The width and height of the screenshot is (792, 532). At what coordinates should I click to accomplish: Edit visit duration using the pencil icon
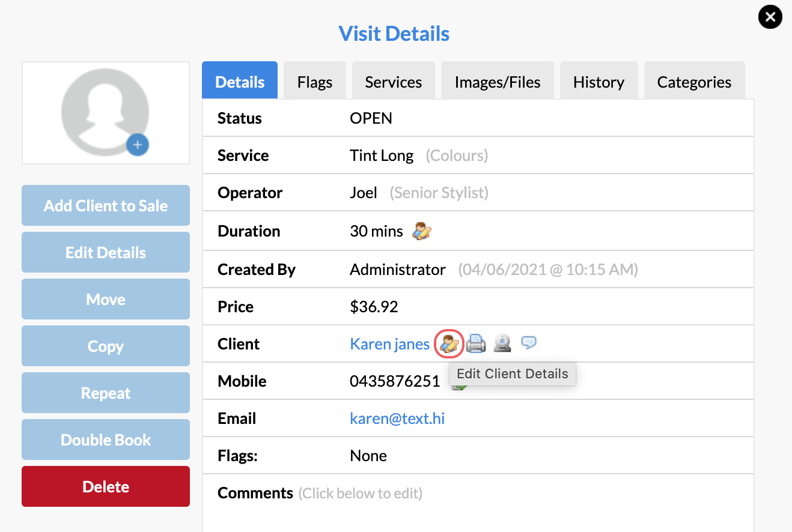[x=421, y=231]
